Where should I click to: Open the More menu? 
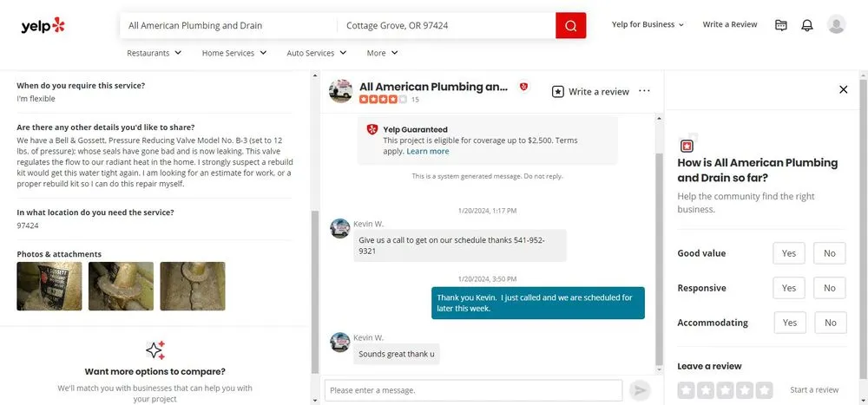382,53
